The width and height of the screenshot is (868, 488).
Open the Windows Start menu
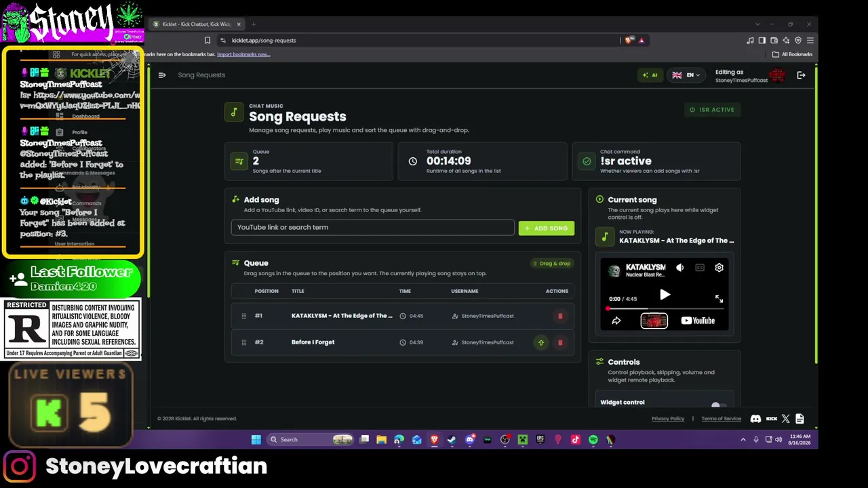click(256, 440)
